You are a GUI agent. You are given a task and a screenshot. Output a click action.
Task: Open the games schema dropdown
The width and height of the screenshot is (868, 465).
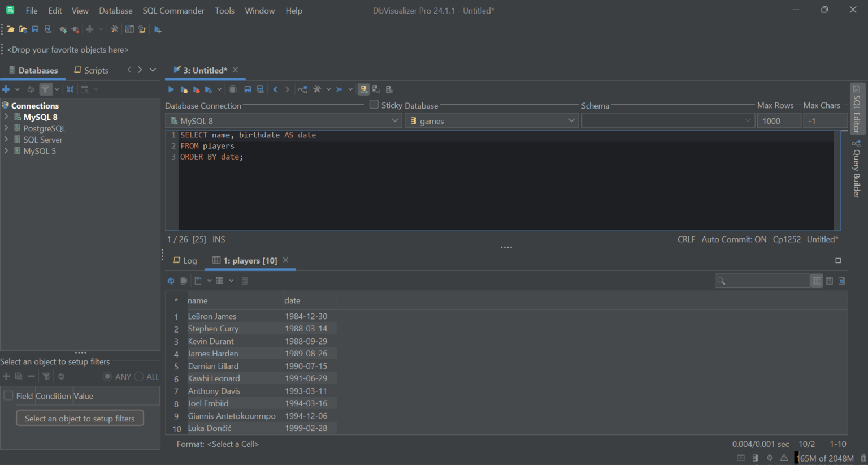(571, 120)
